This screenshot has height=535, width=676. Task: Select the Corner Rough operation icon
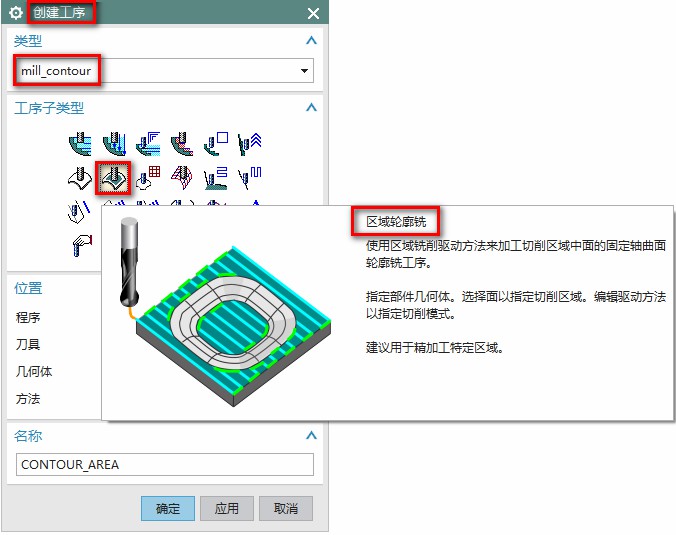click(x=148, y=144)
